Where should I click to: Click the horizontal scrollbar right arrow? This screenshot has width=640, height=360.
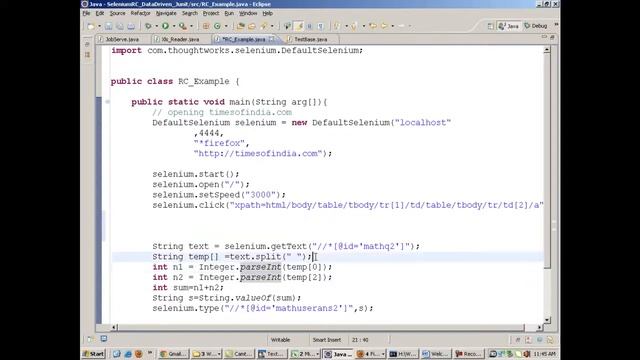pos(540,327)
